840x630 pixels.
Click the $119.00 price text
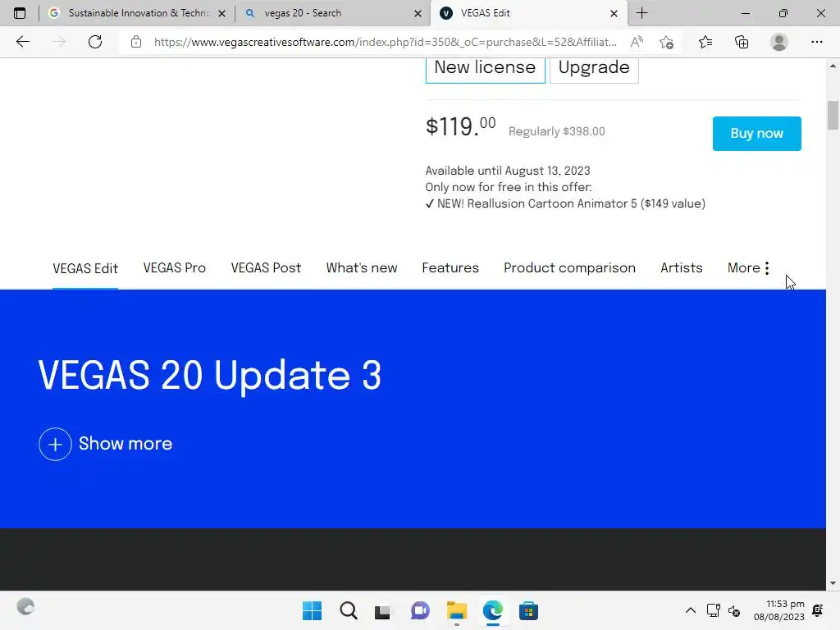pyautogui.click(x=460, y=127)
